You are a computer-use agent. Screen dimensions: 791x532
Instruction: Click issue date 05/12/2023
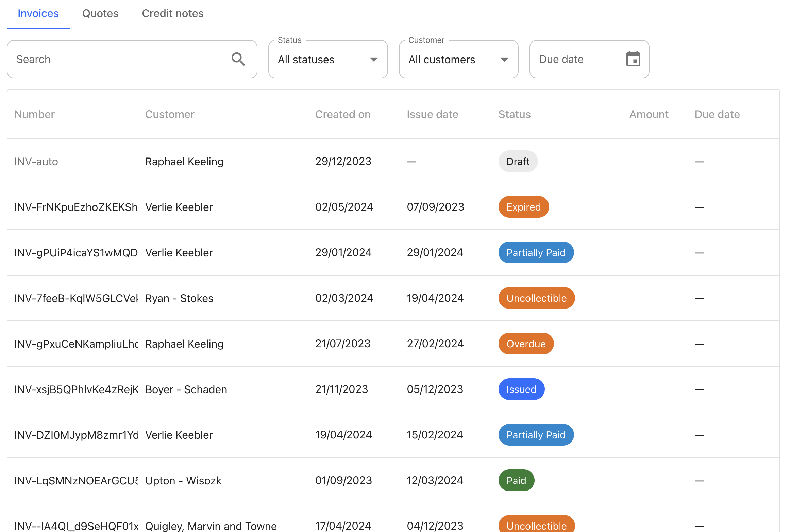tap(435, 389)
